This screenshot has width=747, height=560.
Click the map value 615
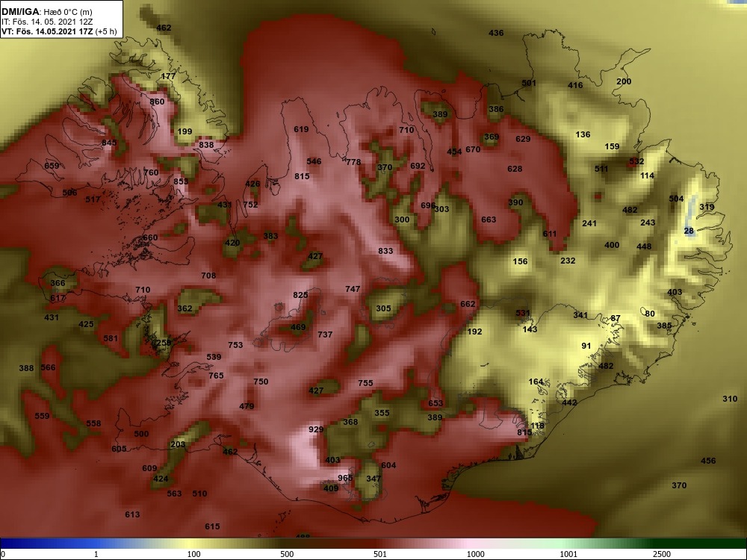(212, 526)
